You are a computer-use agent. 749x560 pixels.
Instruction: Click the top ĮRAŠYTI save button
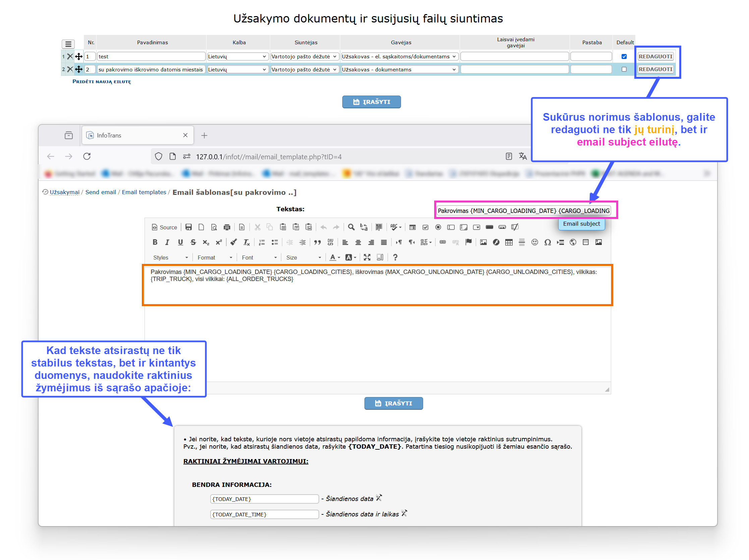tap(371, 102)
